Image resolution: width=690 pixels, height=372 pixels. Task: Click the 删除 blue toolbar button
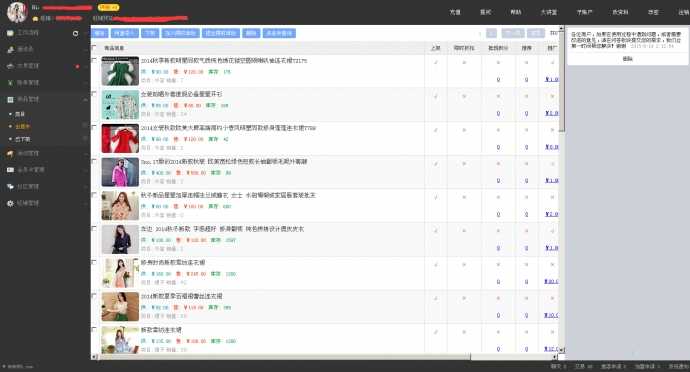251,33
